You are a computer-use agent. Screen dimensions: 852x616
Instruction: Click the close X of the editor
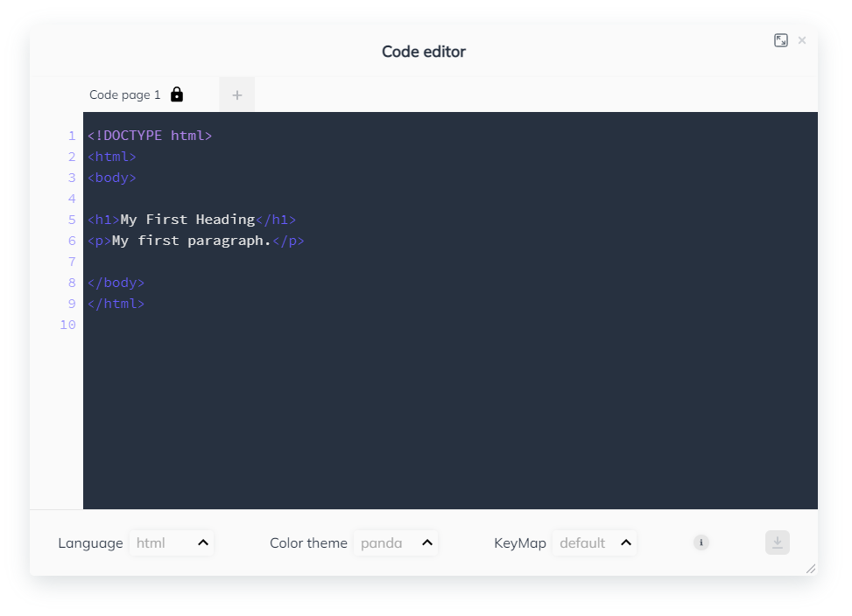[x=802, y=39]
